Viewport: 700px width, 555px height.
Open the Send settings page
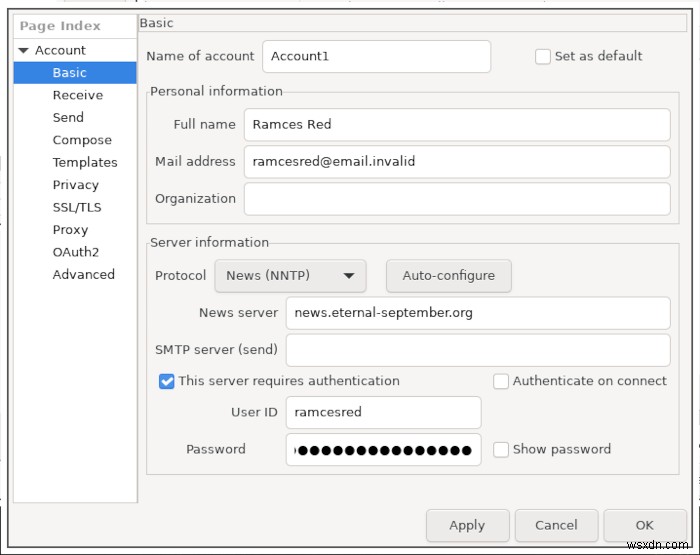pos(68,117)
